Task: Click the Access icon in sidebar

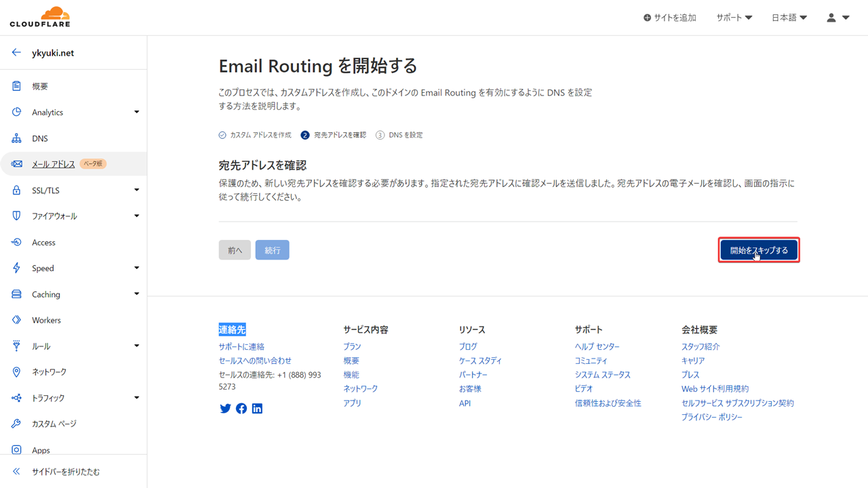Action: 16,242
